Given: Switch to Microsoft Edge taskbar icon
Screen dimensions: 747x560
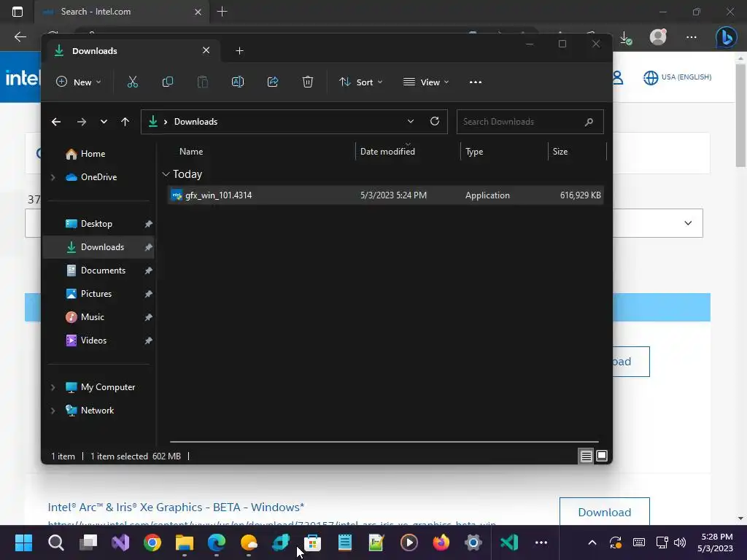Looking at the screenshot, I should pyautogui.click(x=217, y=542).
